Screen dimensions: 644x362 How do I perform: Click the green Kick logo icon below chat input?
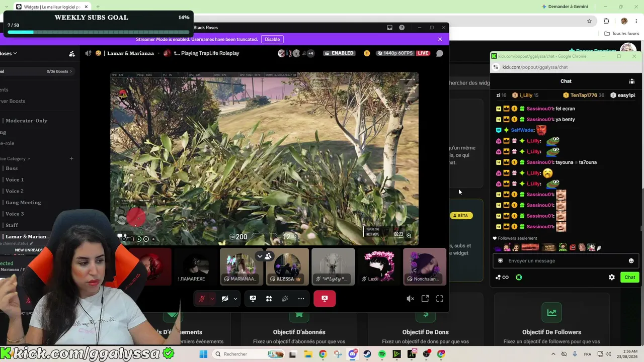click(519, 277)
